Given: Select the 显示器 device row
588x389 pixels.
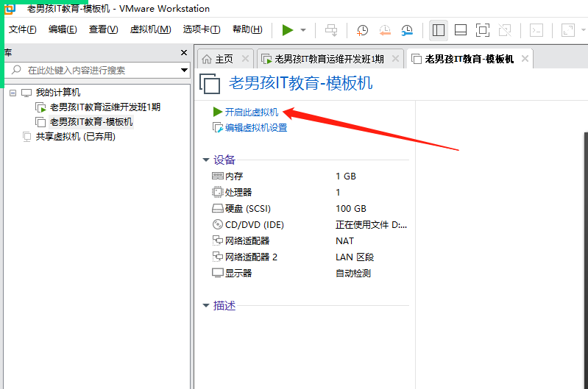Looking at the screenshot, I should [x=310, y=273].
